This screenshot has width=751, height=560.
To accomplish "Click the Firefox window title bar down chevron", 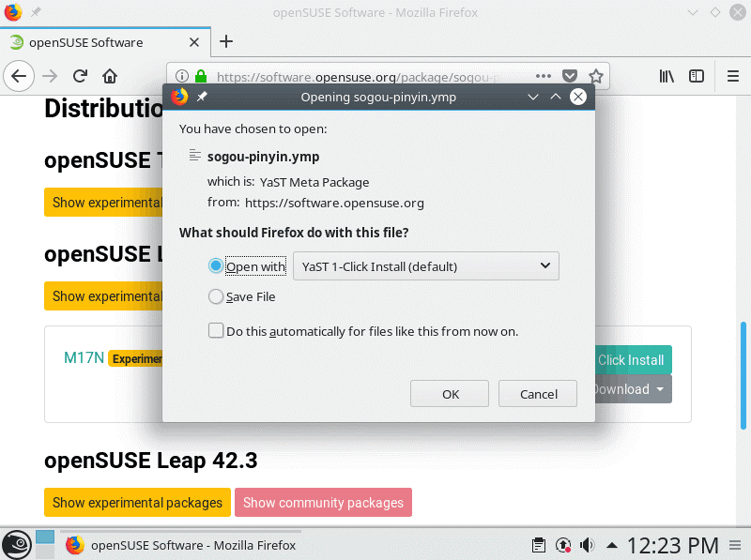I will [692, 12].
